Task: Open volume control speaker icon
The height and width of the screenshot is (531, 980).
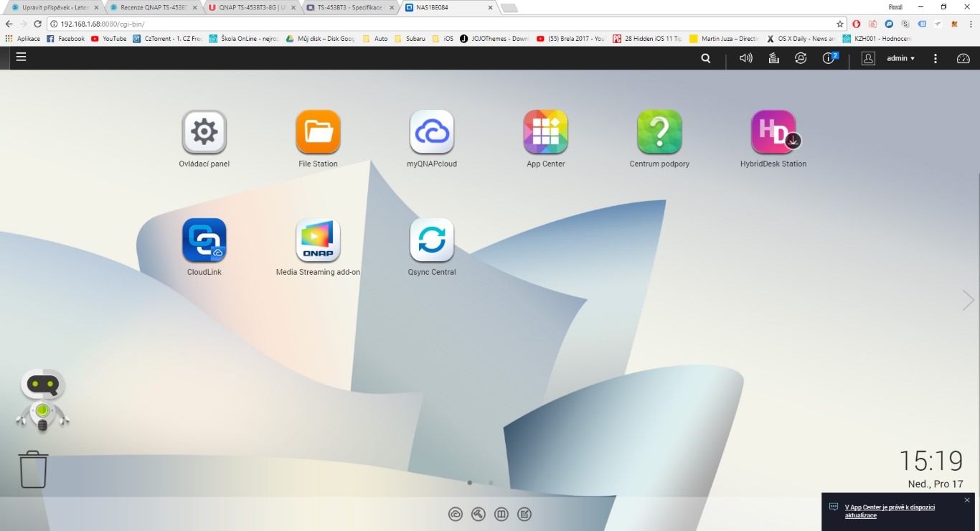Action: [x=746, y=58]
